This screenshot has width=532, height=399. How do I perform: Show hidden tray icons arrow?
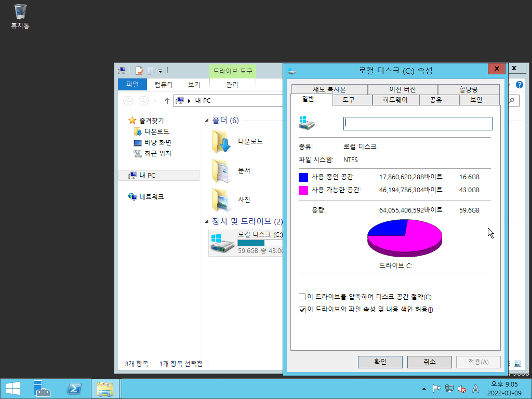(424, 389)
